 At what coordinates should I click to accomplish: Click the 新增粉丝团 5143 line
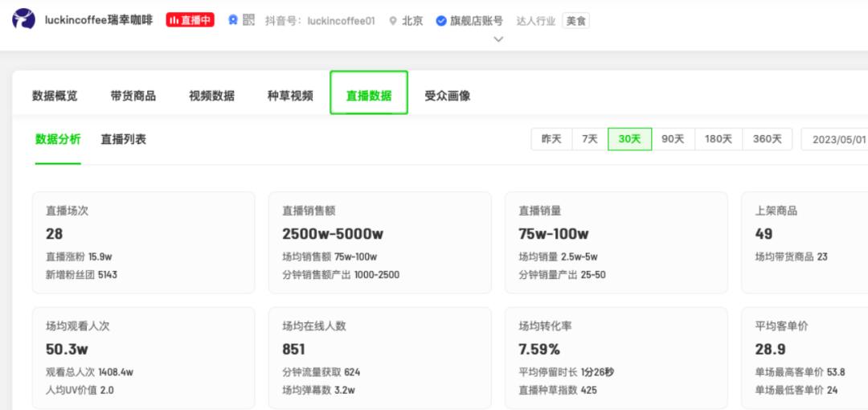[x=81, y=274]
